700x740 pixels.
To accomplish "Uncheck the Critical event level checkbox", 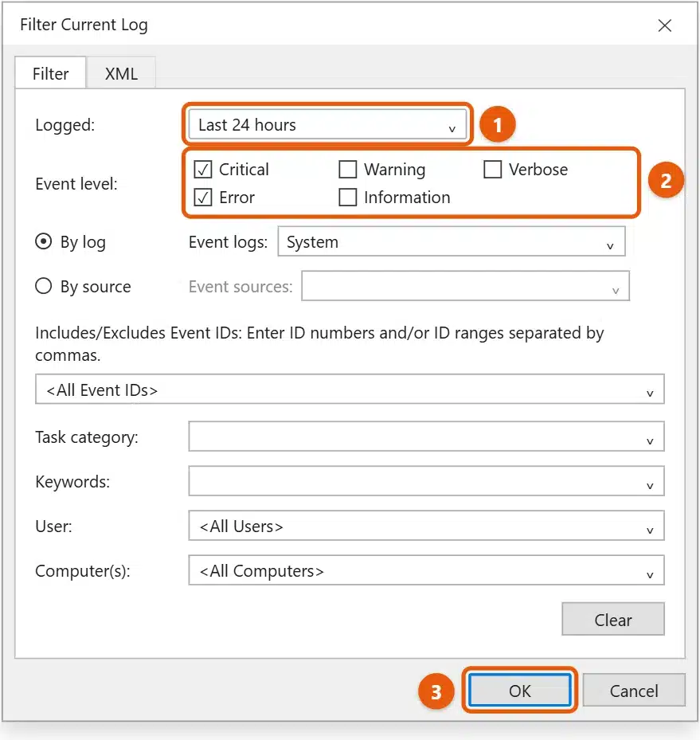I will click(x=203, y=170).
